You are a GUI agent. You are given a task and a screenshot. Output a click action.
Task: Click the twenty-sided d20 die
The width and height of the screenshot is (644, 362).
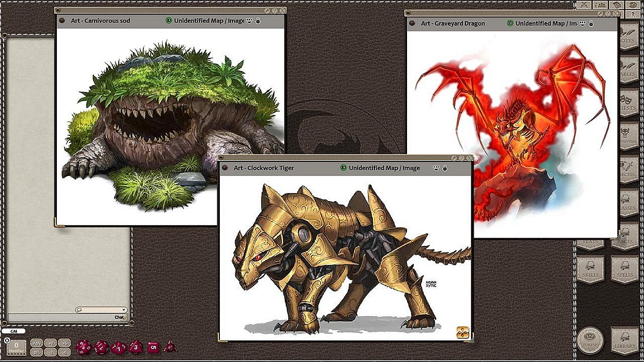pyautogui.click(x=84, y=347)
